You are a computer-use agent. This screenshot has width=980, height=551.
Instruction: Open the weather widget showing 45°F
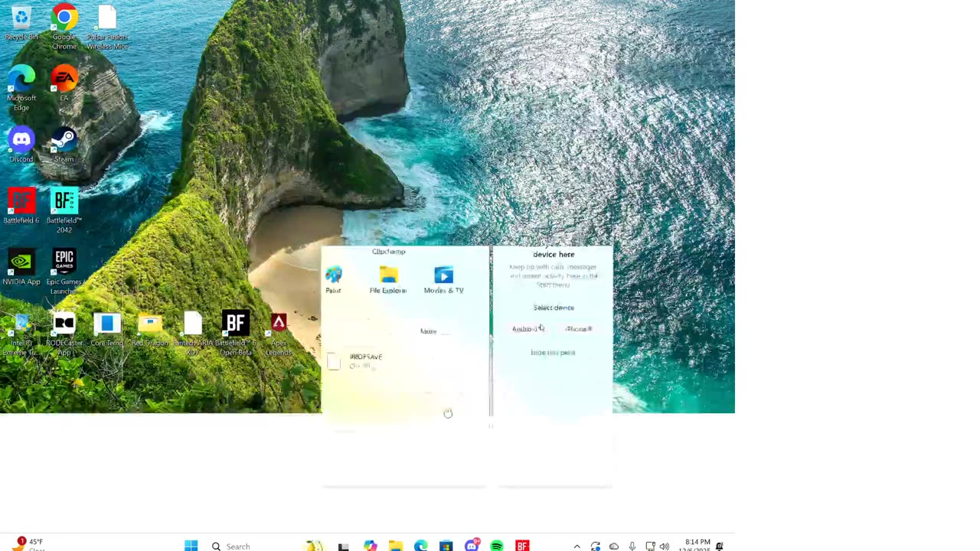[28, 544]
